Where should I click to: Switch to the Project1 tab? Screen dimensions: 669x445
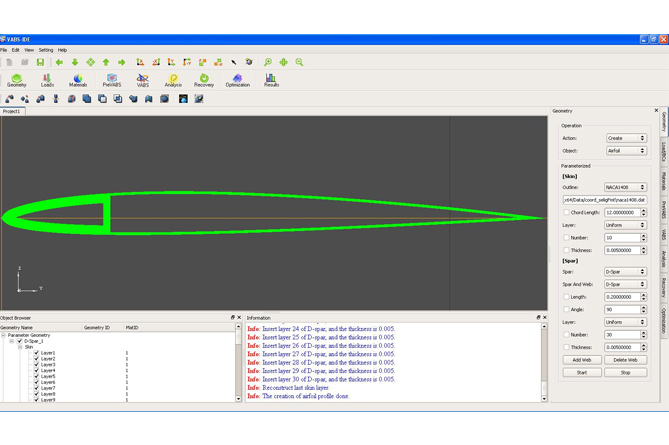12,111
